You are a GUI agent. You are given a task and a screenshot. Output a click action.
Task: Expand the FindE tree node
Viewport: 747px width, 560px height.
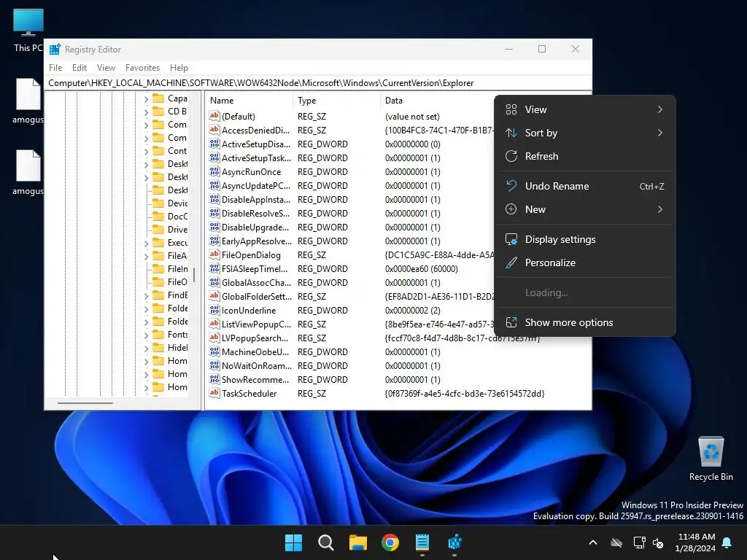[x=146, y=296]
